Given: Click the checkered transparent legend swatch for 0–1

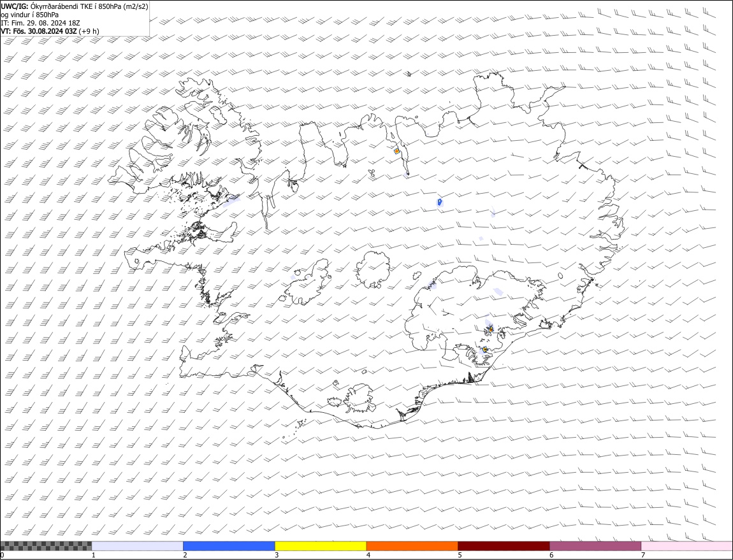Looking at the screenshot, I should (x=46, y=546).
